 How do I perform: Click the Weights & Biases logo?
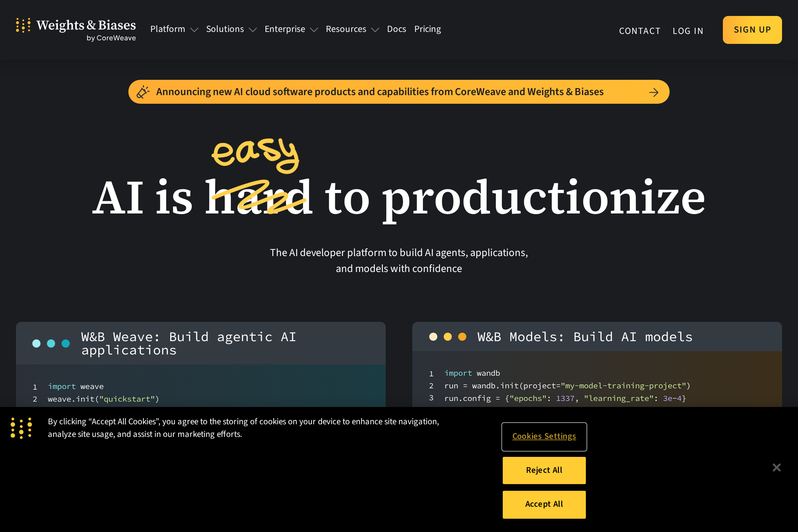click(x=76, y=29)
